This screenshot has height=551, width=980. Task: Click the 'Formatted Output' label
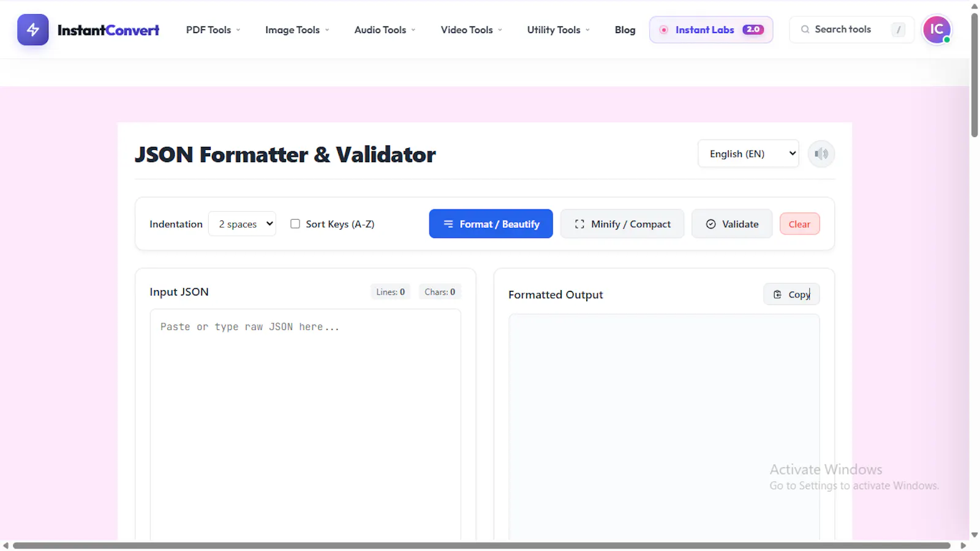(556, 294)
